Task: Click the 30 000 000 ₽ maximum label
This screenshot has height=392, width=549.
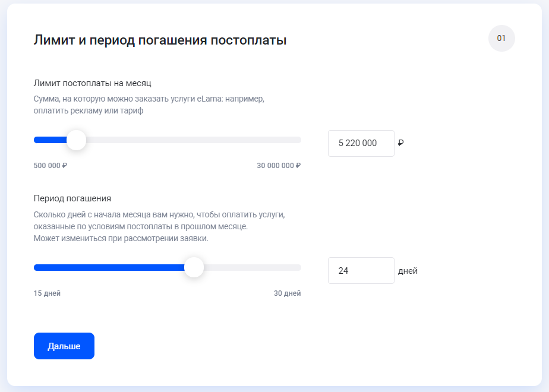Action: point(279,166)
